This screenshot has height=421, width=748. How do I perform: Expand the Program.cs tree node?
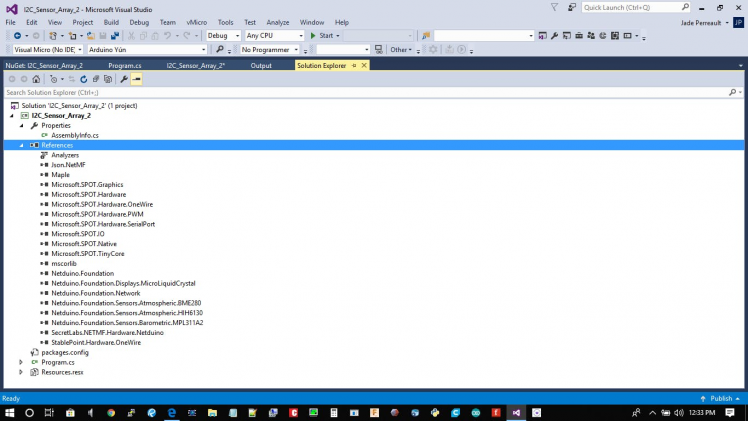point(21,362)
